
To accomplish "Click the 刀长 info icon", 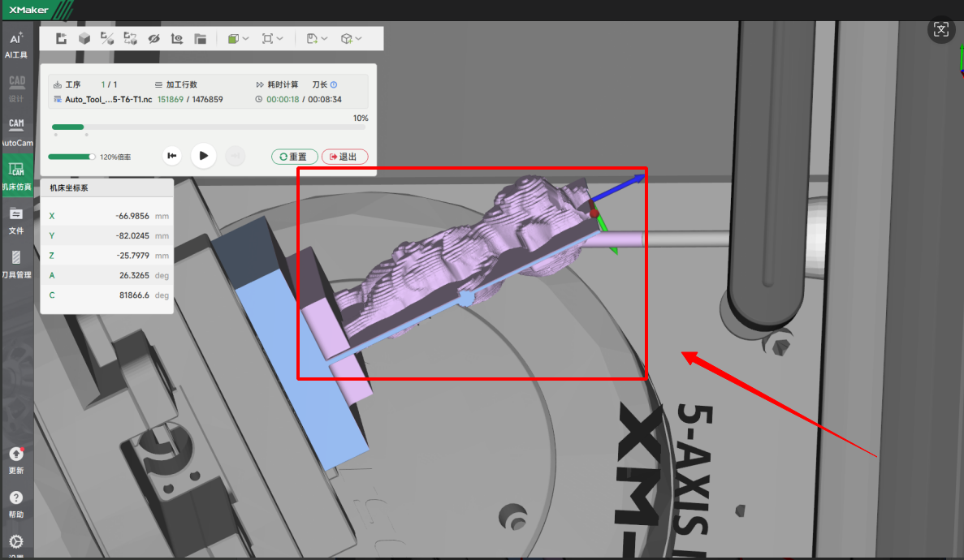I will pyautogui.click(x=334, y=84).
